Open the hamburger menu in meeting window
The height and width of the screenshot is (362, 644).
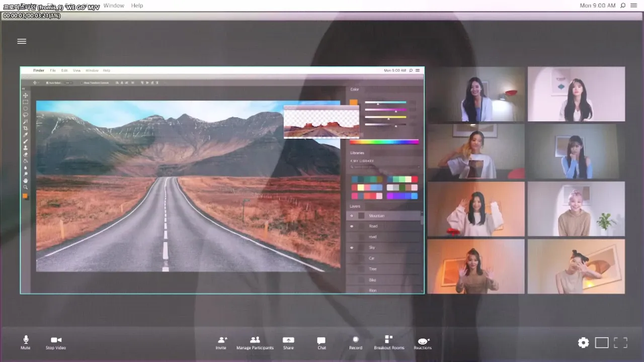pos(22,41)
